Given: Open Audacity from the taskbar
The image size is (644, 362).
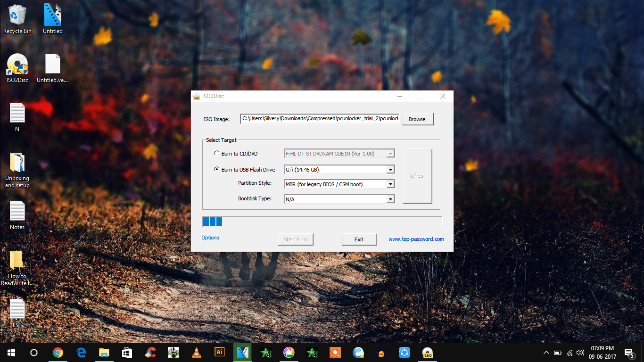Looking at the screenshot, I should [x=381, y=353].
